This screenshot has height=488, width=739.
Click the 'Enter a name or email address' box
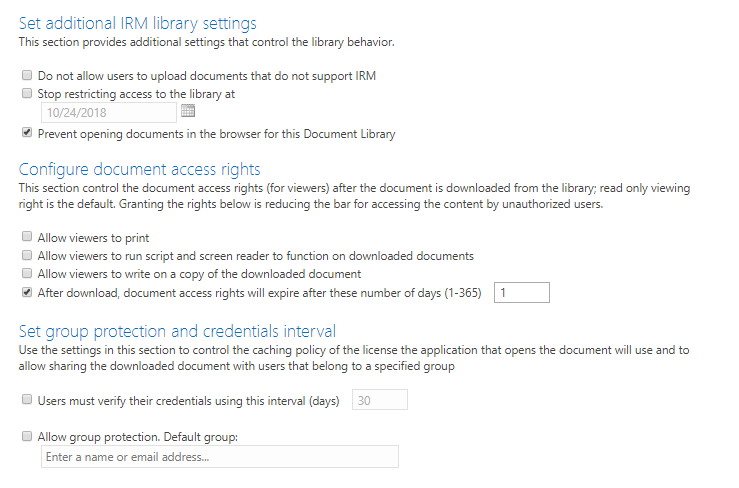pyautogui.click(x=219, y=457)
